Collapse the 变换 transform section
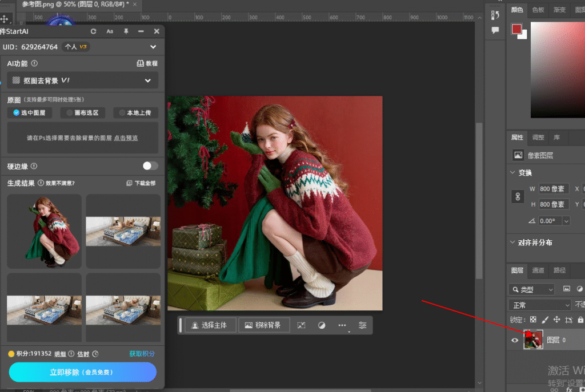 click(x=512, y=173)
